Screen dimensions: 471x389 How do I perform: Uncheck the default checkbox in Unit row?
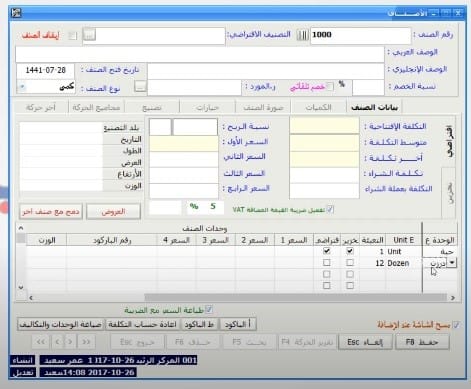(x=327, y=251)
